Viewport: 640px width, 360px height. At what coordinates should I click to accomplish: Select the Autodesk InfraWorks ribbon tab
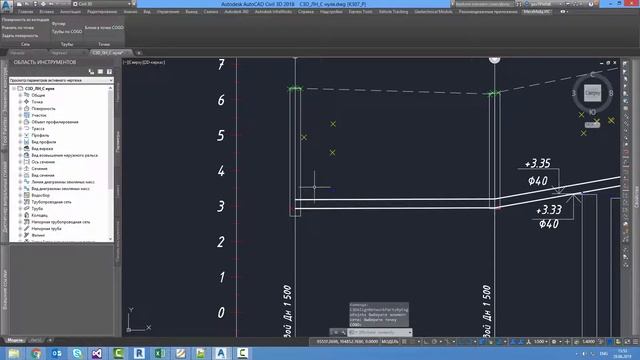click(x=273, y=12)
